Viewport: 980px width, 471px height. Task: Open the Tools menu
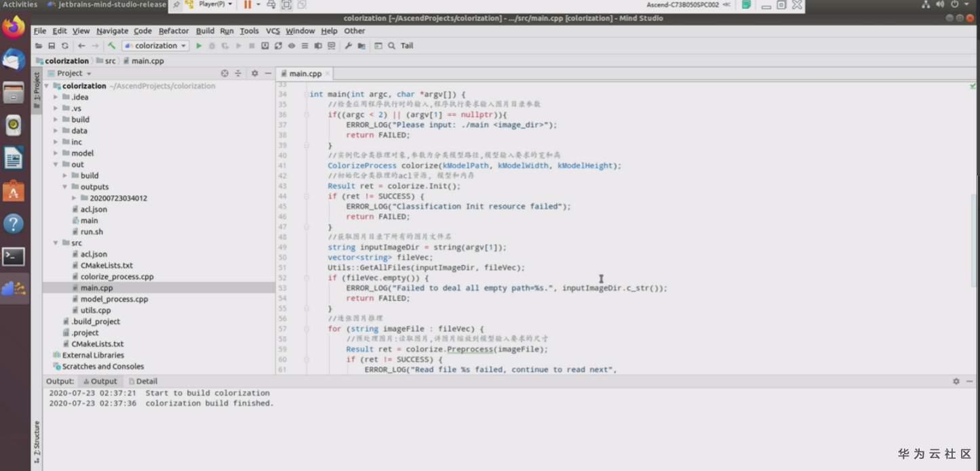click(x=249, y=31)
